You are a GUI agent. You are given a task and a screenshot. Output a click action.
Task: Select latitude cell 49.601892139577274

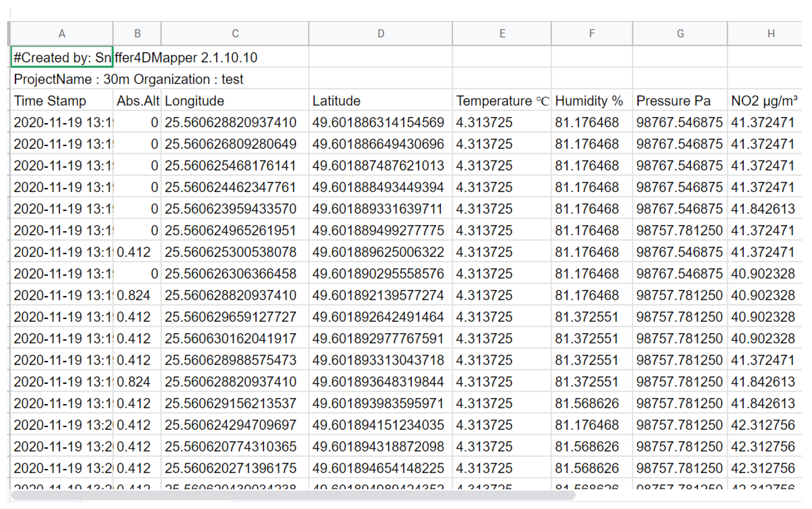click(380, 295)
